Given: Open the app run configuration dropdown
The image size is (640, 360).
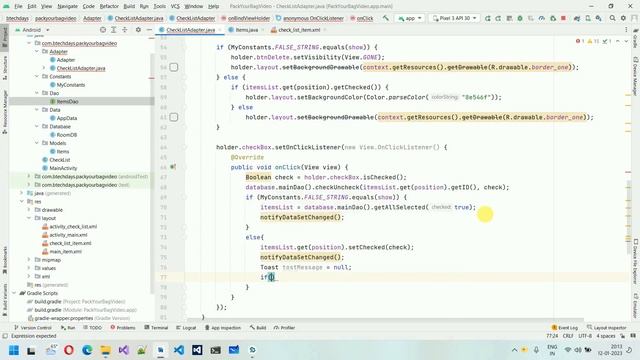Looking at the screenshot, I should (x=409, y=18).
